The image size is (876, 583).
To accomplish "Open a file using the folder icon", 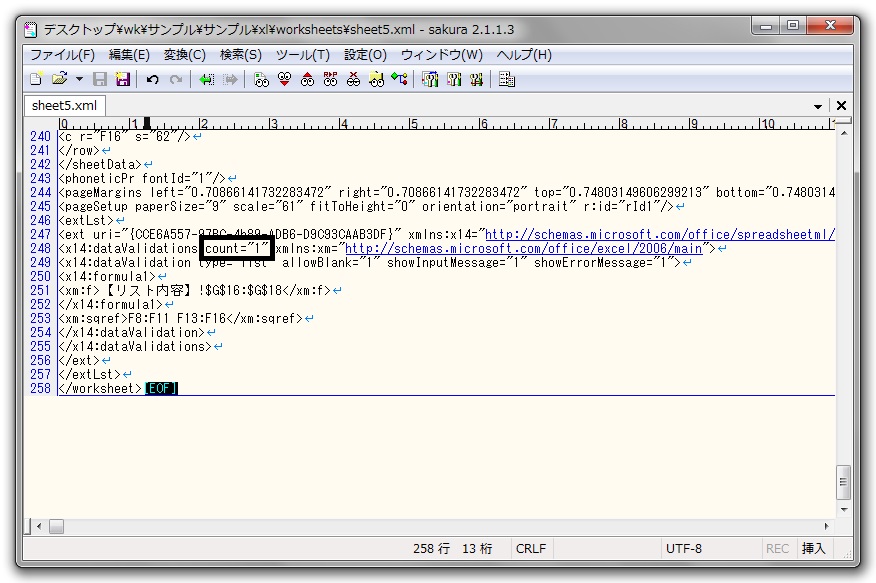I will [59, 79].
